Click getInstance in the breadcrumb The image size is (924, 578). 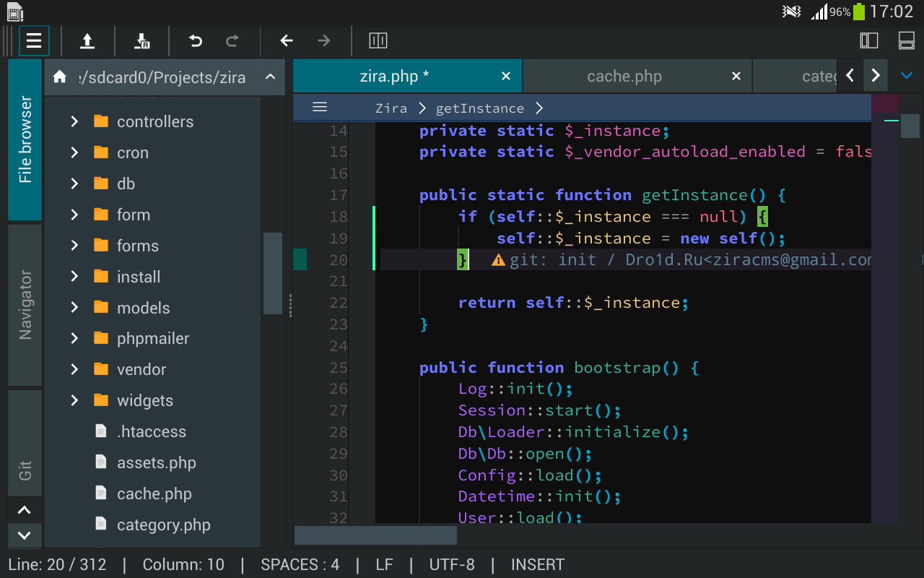pyautogui.click(x=479, y=108)
